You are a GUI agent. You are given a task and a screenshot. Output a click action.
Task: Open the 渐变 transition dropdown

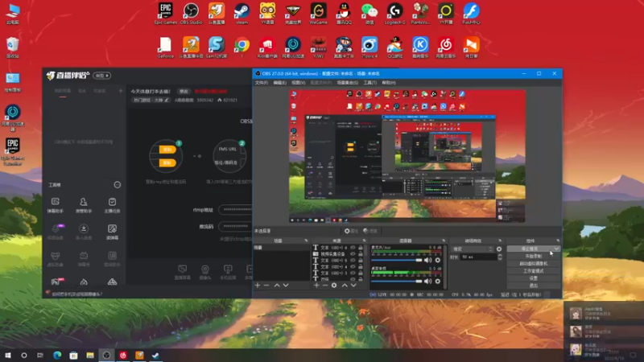point(472,249)
